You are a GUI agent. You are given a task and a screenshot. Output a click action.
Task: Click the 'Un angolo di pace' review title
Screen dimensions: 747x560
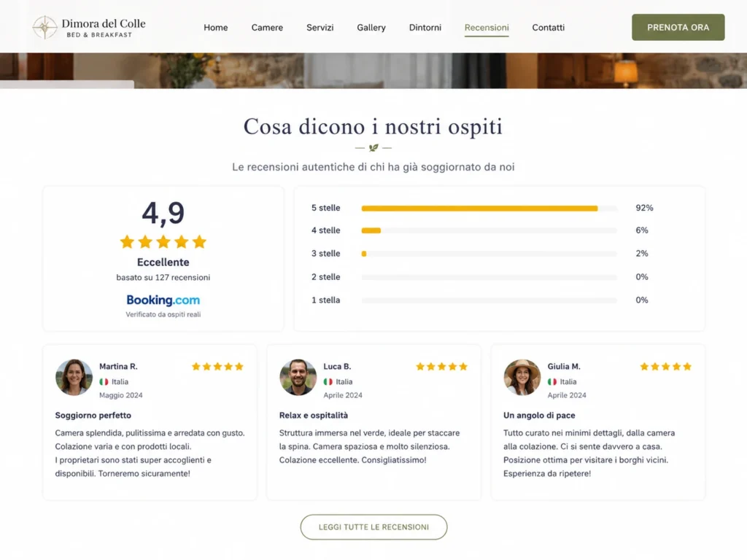click(x=539, y=415)
